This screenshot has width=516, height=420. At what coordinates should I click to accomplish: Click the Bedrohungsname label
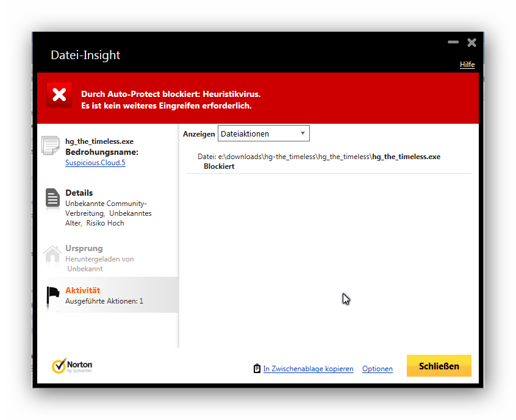[102, 152]
